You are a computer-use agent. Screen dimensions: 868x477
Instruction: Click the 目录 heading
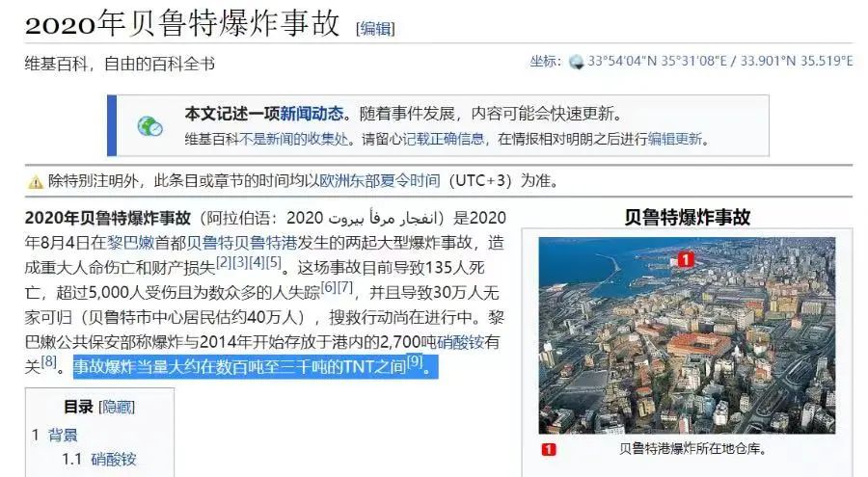point(78,408)
